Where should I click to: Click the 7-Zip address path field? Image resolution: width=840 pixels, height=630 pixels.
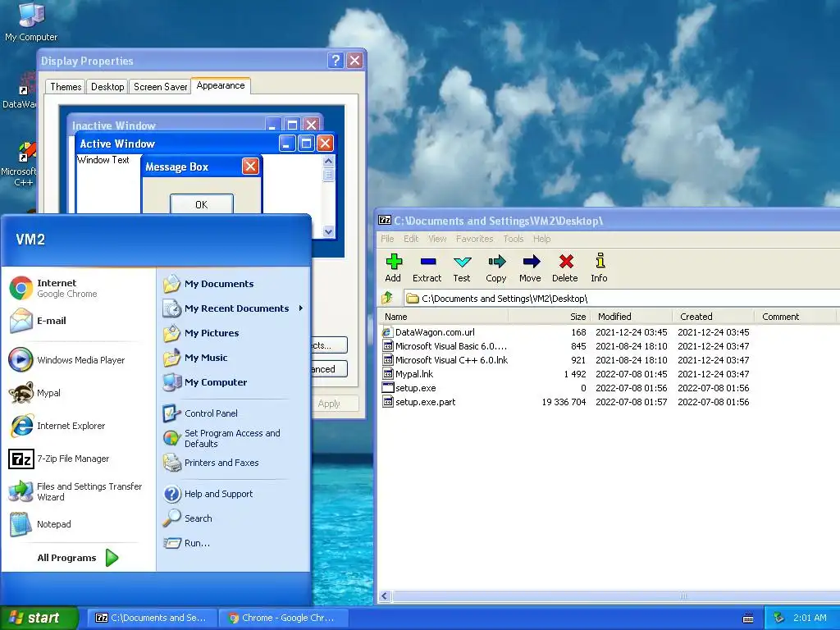[x=622, y=298]
